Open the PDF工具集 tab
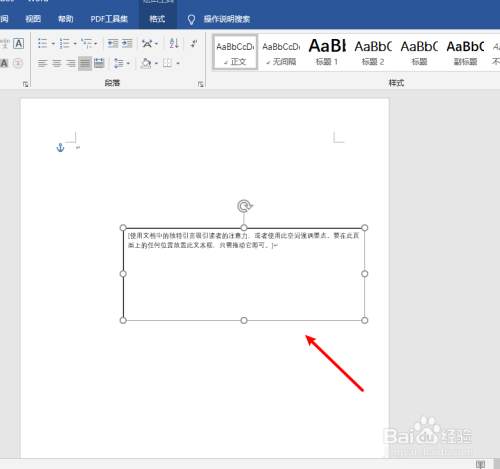 pyautogui.click(x=109, y=19)
